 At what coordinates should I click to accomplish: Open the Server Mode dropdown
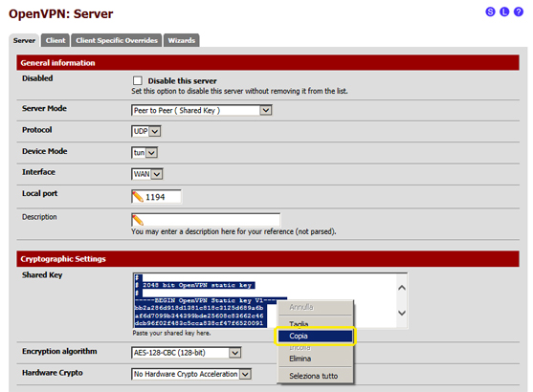202,110
